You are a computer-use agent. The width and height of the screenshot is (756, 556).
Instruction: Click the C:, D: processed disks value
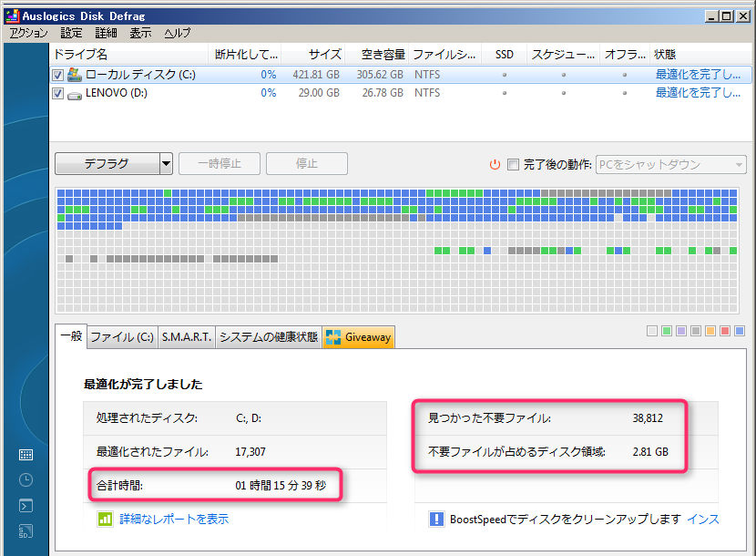point(249,418)
